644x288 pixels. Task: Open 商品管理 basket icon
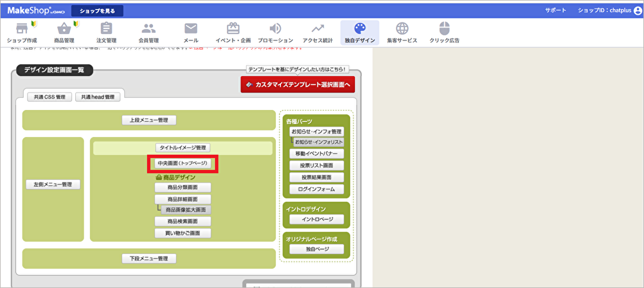[x=64, y=29]
